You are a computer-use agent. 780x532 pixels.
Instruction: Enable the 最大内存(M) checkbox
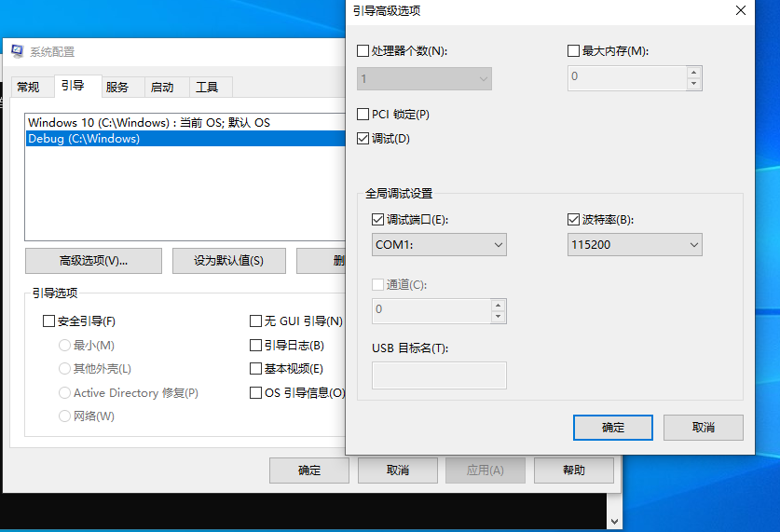coord(573,50)
